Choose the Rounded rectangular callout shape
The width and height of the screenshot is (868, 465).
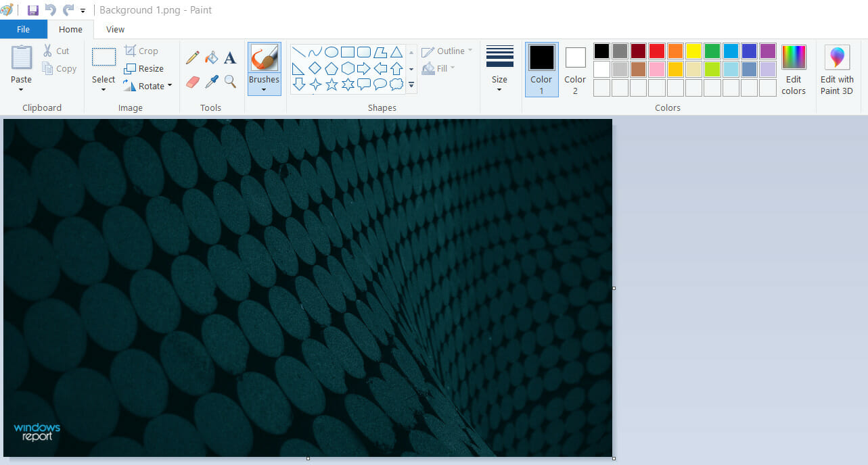point(364,84)
